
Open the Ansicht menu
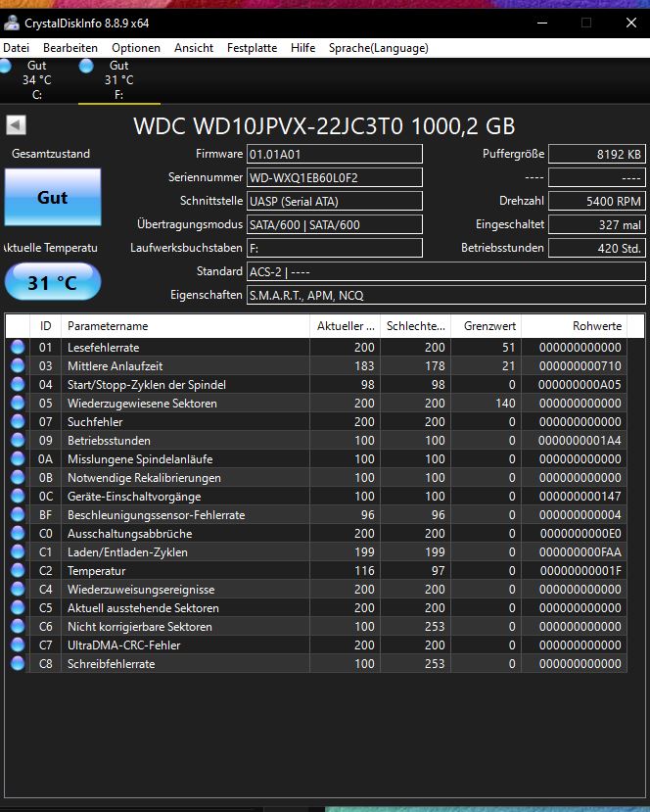tap(194, 48)
